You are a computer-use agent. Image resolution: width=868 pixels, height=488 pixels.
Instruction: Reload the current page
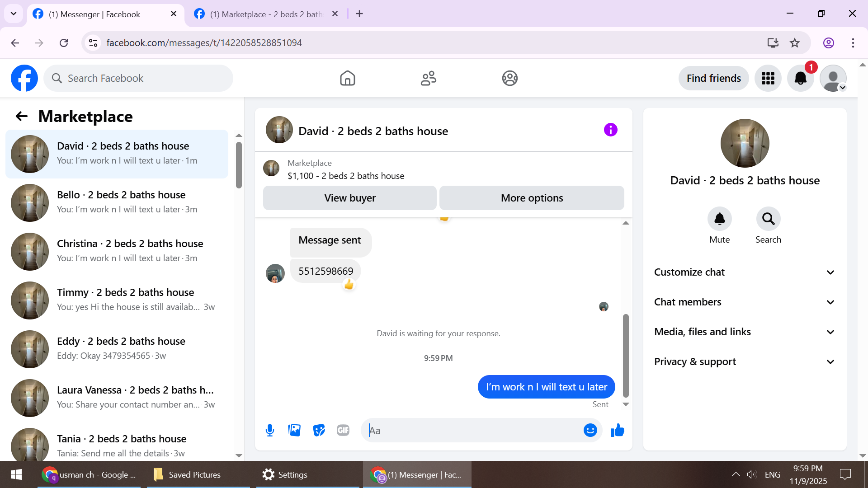pos(64,43)
